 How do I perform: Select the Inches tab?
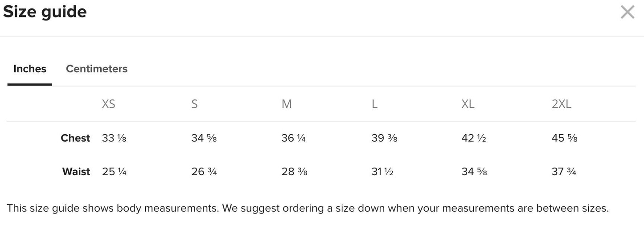(30, 69)
